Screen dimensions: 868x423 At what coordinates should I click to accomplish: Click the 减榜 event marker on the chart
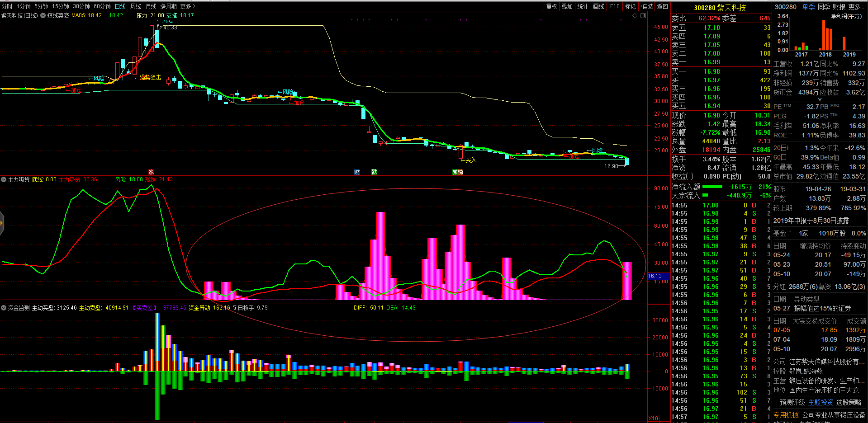pyautogui.click(x=457, y=172)
